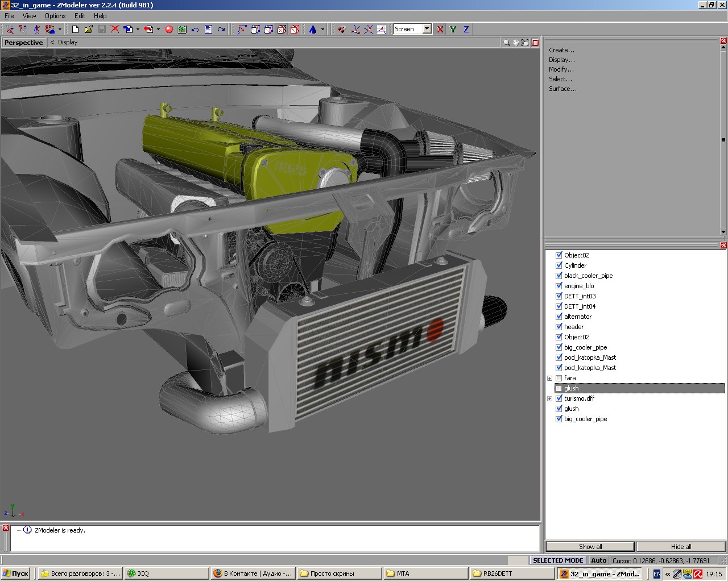Click the fit-to-view icon in viewport header
The height and width of the screenshot is (582, 728).
pos(526,43)
